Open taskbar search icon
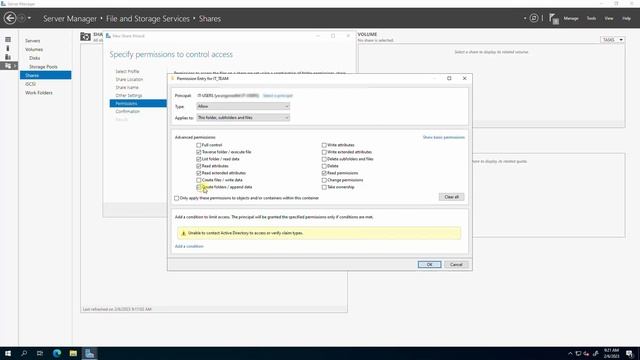The width and height of the screenshot is (640, 360). 24,353
